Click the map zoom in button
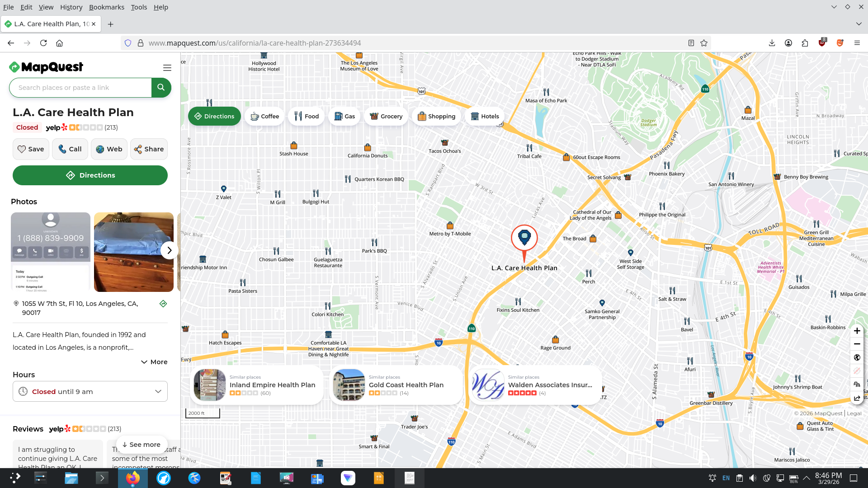Viewport: 868px width, 488px height. 857,331
